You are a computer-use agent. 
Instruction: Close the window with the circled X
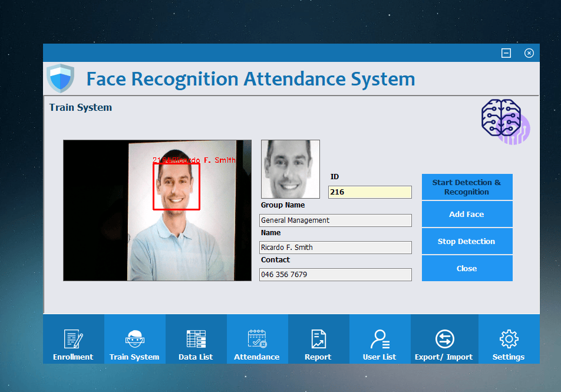529,53
